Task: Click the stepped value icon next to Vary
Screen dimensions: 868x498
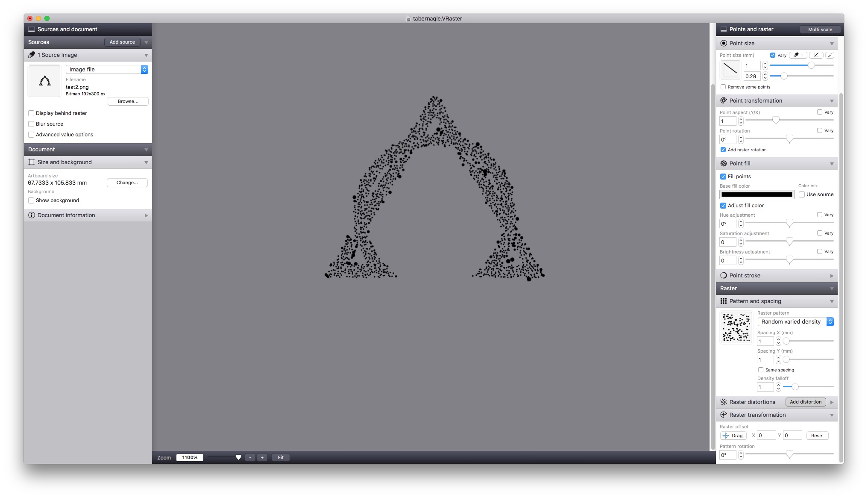Action: 830,55
